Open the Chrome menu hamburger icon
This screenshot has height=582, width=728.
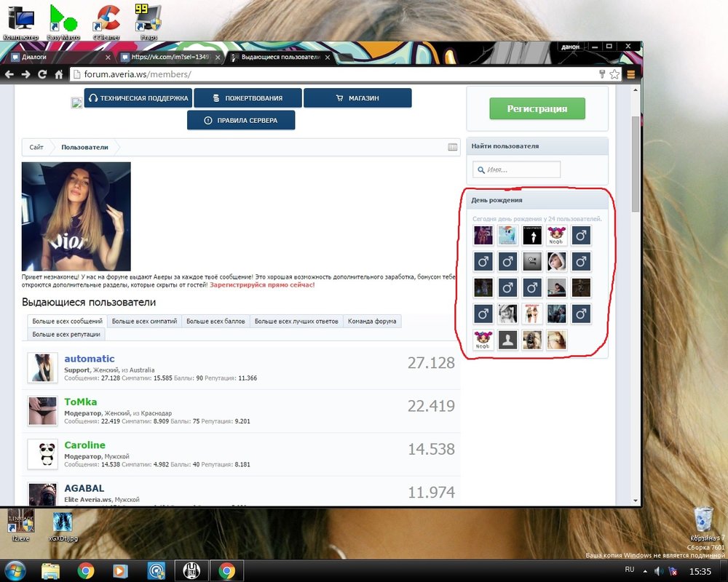click(631, 74)
